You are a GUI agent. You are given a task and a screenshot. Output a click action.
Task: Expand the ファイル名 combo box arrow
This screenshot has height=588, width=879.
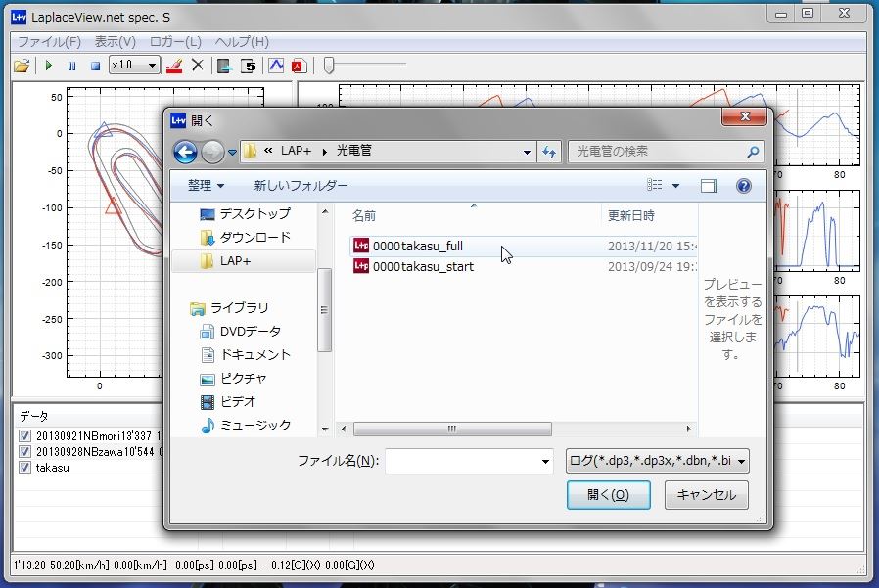pyautogui.click(x=545, y=462)
